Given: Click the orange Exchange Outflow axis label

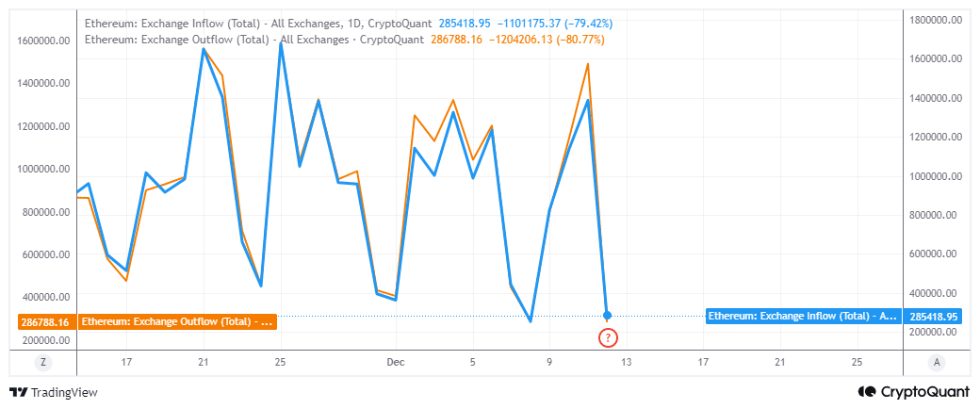Looking at the screenshot, I should (x=177, y=322).
